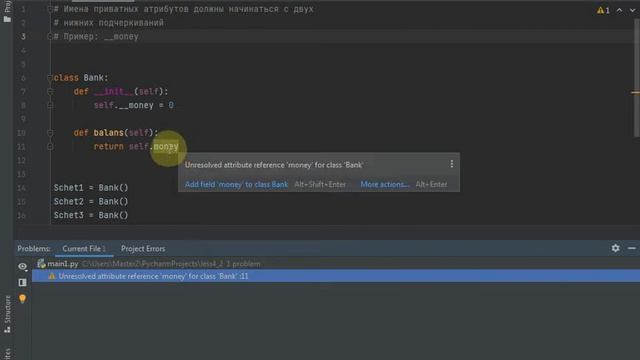Select the main1.py file entry
This screenshot has height=360, width=640.
coord(62,264)
